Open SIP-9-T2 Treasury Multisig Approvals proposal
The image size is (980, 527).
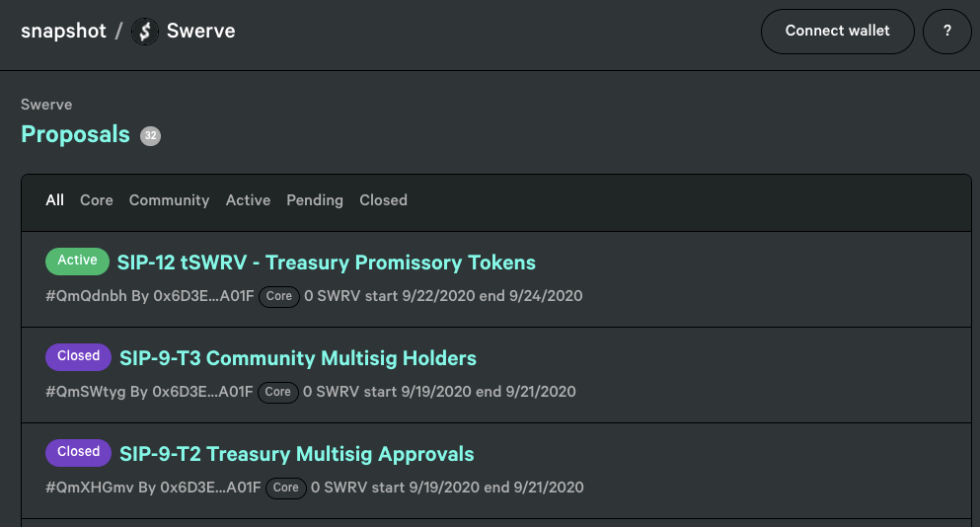[296, 454]
